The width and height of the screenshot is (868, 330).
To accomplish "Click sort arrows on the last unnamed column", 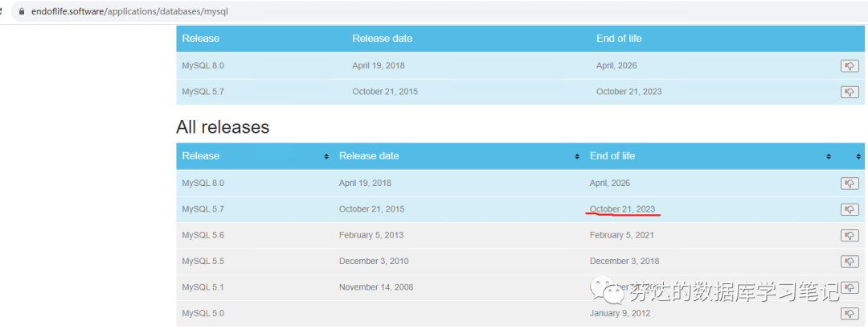I will coord(860,156).
